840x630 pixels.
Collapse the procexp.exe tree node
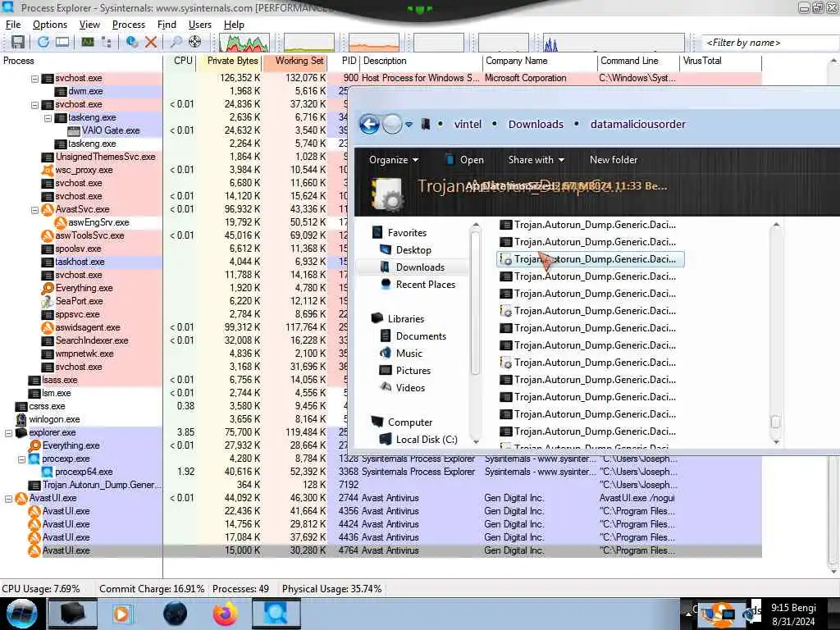(21, 459)
